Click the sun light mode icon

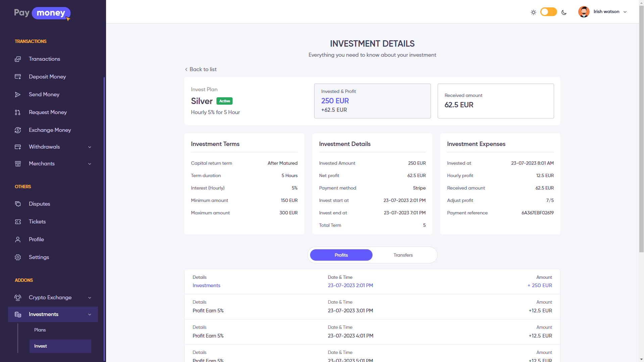[533, 12]
